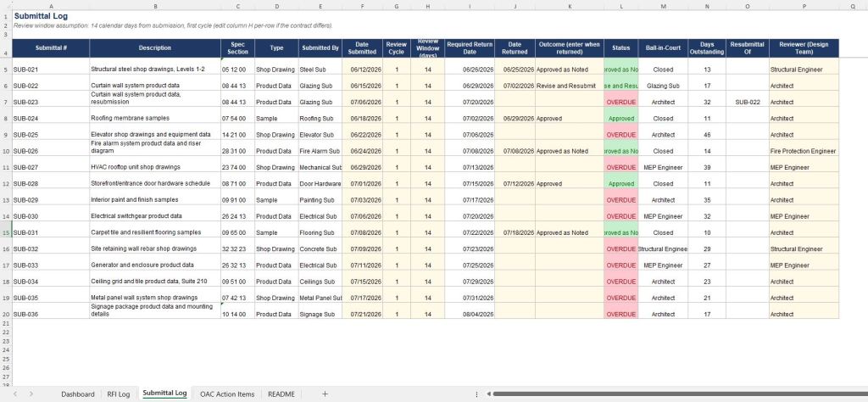Open the RFI Log sheet tab
Image resolution: width=868 pixels, height=402 pixels.
(119, 394)
